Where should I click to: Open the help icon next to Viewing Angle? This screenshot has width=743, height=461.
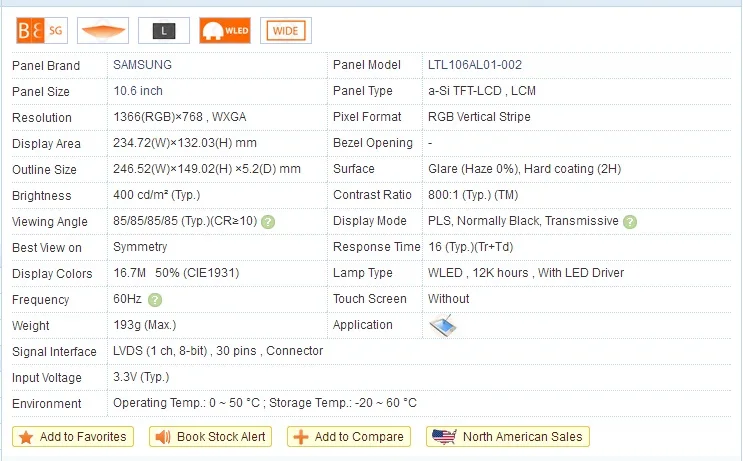(x=268, y=222)
